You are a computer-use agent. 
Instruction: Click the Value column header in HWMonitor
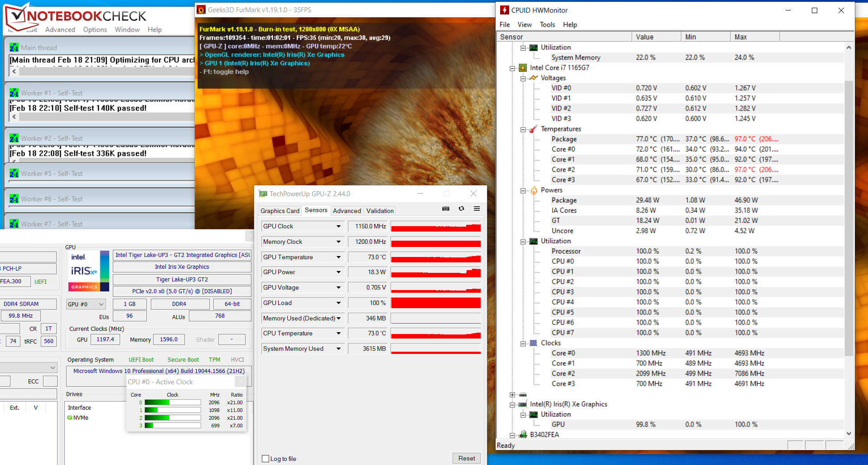point(656,37)
